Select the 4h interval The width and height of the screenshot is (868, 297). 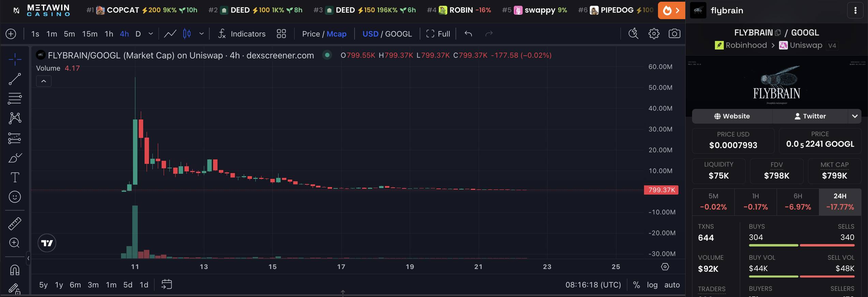coord(124,34)
